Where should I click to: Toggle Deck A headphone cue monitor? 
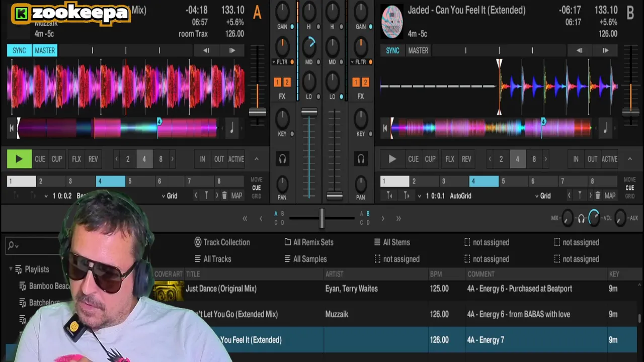pos(283,159)
